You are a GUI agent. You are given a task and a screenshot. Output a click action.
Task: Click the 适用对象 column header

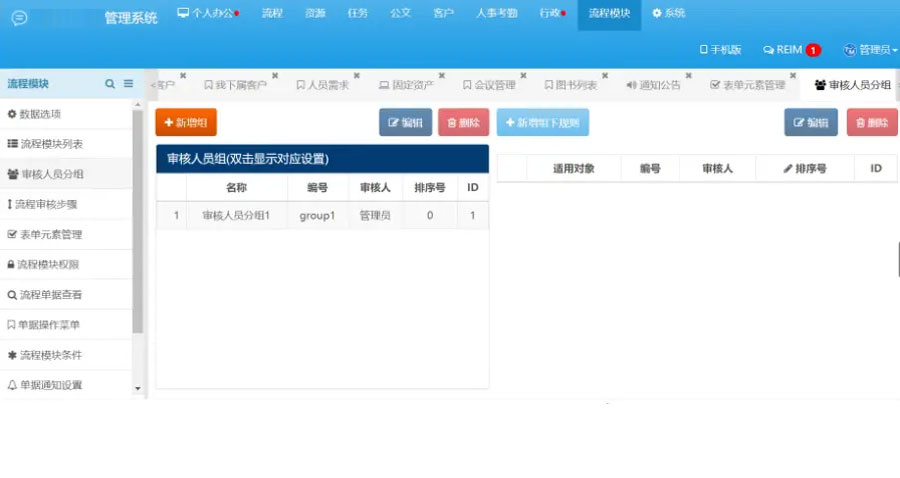(x=573, y=169)
